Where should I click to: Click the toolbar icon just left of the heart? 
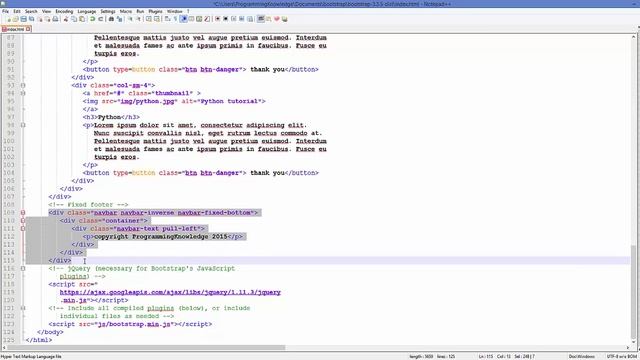(x=269, y=19)
